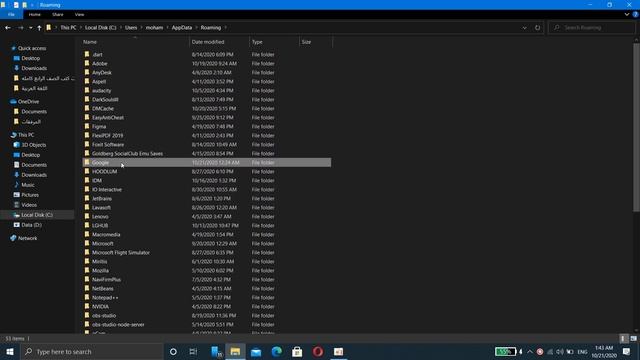Click the file list vertical scrollbar
The width and height of the screenshot is (640, 360).
[636, 127]
